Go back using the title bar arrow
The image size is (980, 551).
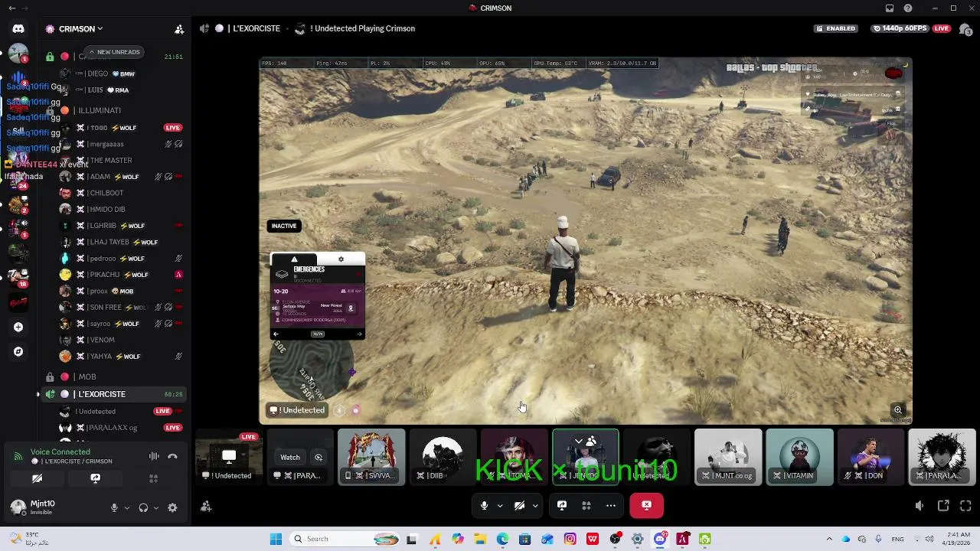(x=11, y=8)
